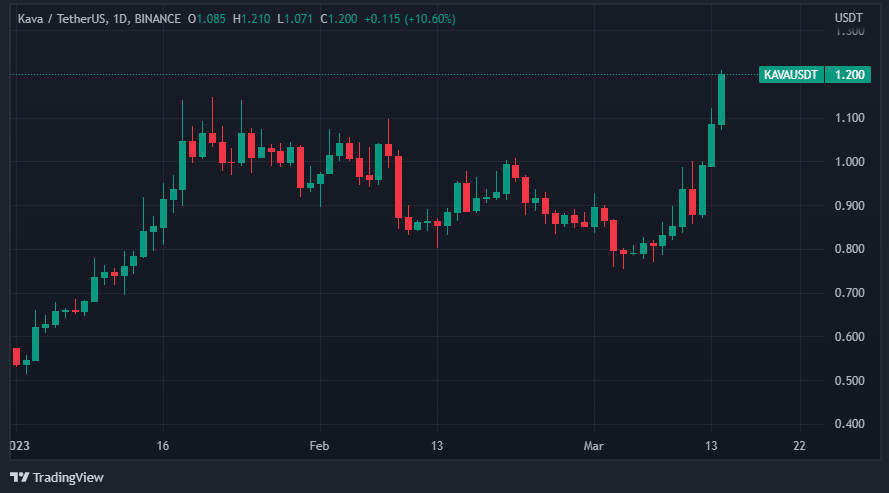Click the 0.900 price axis label
This screenshot has width=889, height=493.
[x=849, y=206]
